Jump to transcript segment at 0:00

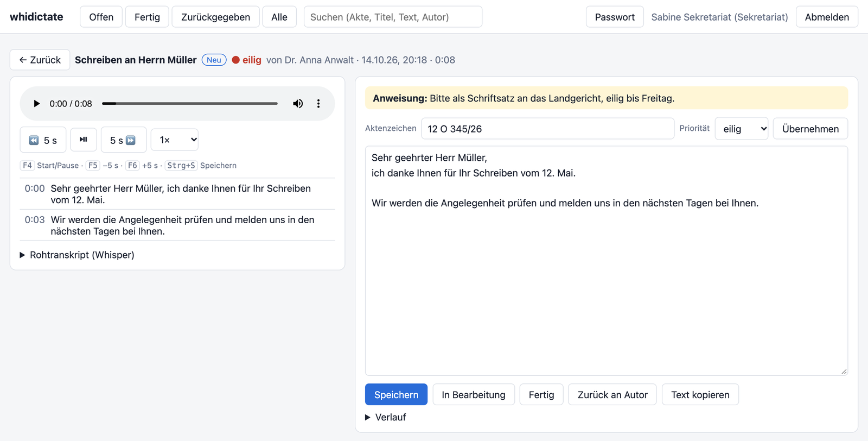[x=177, y=194]
